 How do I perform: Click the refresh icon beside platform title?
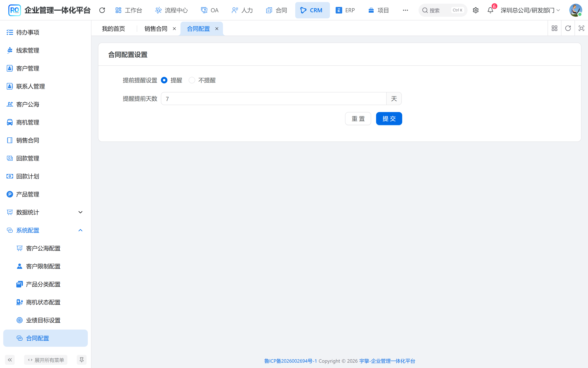click(102, 10)
